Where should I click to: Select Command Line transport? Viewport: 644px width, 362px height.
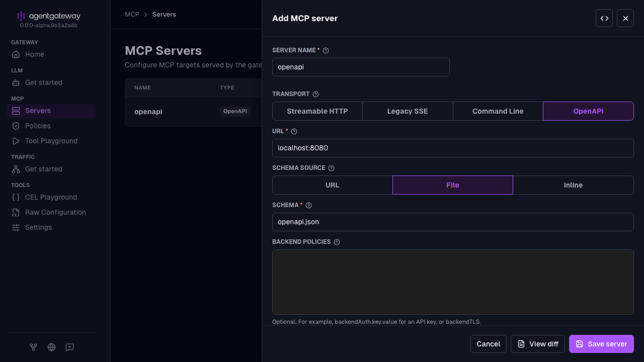tap(498, 111)
